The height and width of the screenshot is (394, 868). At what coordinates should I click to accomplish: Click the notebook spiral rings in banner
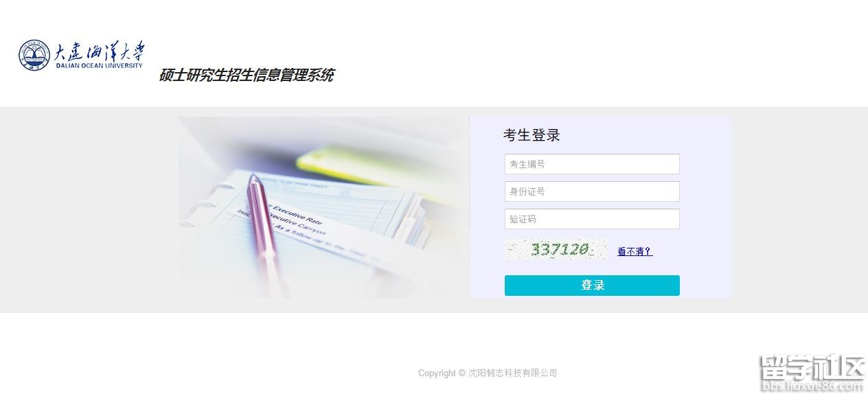pyautogui.click(x=196, y=214)
